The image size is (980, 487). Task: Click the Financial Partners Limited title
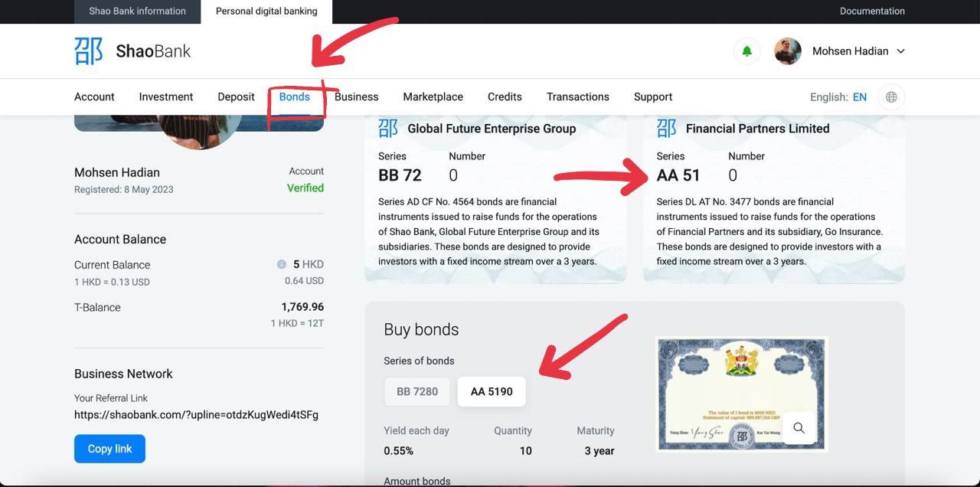pyautogui.click(x=758, y=129)
